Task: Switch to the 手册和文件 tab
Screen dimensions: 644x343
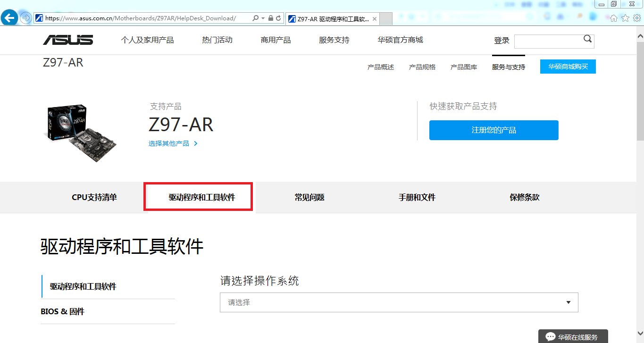Action: (417, 197)
